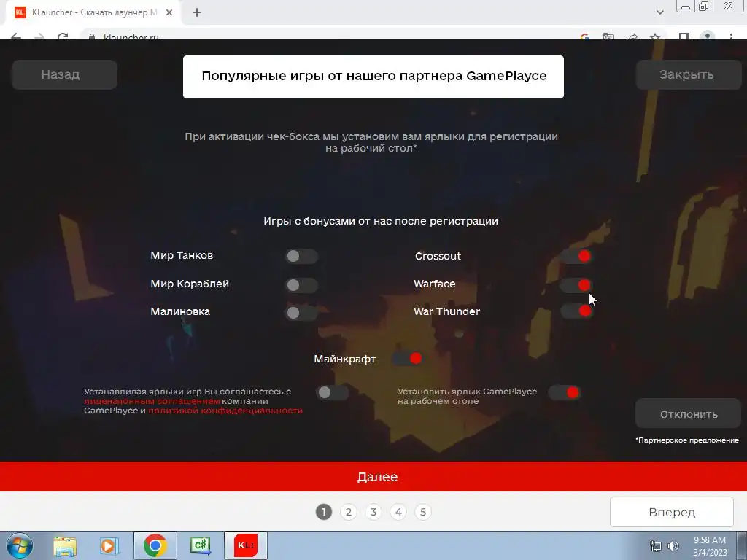This screenshot has height=560, width=747.
Task: Open the C# application taskbar icon
Action: pyautogui.click(x=201, y=545)
